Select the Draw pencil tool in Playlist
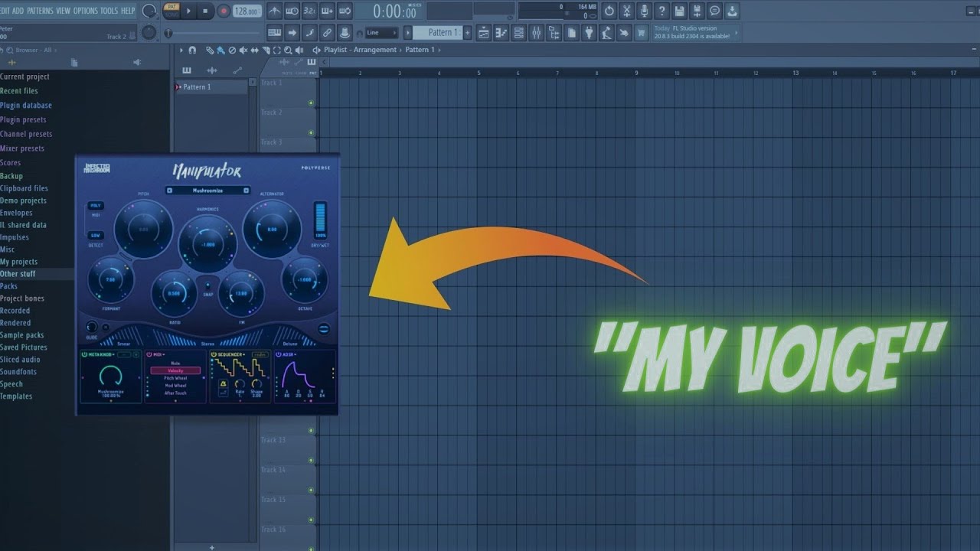Image resolution: width=980 pixels, height=551 pixels. coord(210,50)
